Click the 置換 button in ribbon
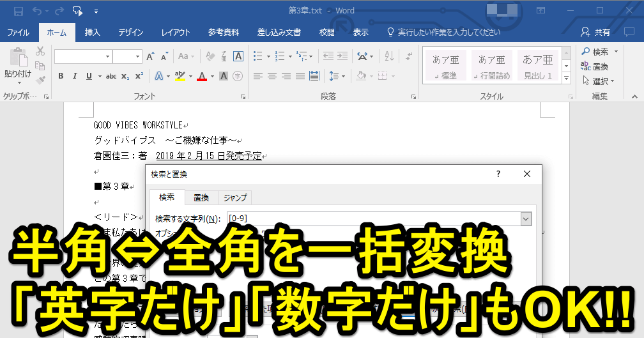Viewport: 644px width, 338px height. (x=595, y=66)
